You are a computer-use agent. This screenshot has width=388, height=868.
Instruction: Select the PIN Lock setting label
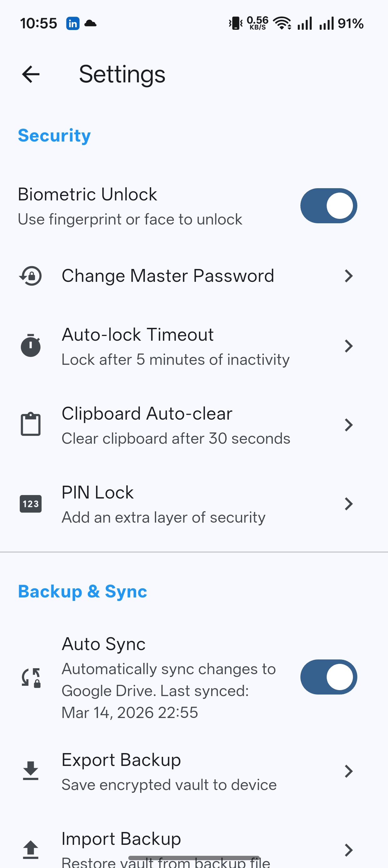(x=98, y=493)
